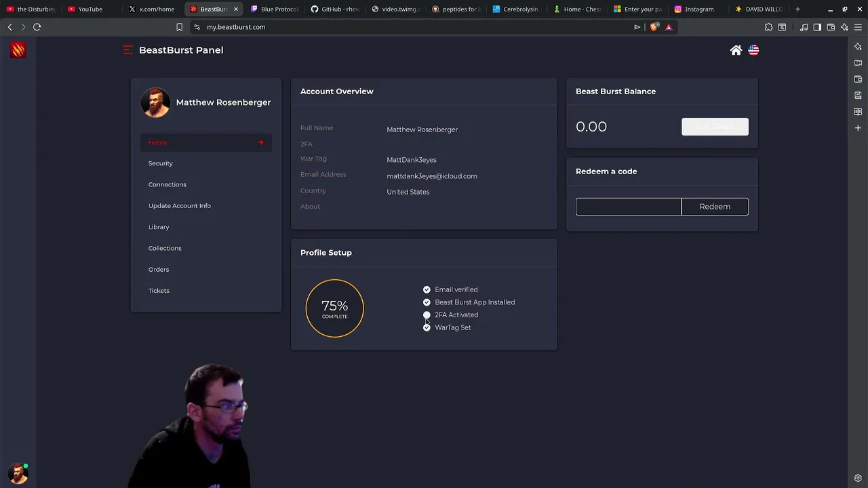Open the browser main hamburger menu

point(858,27)
